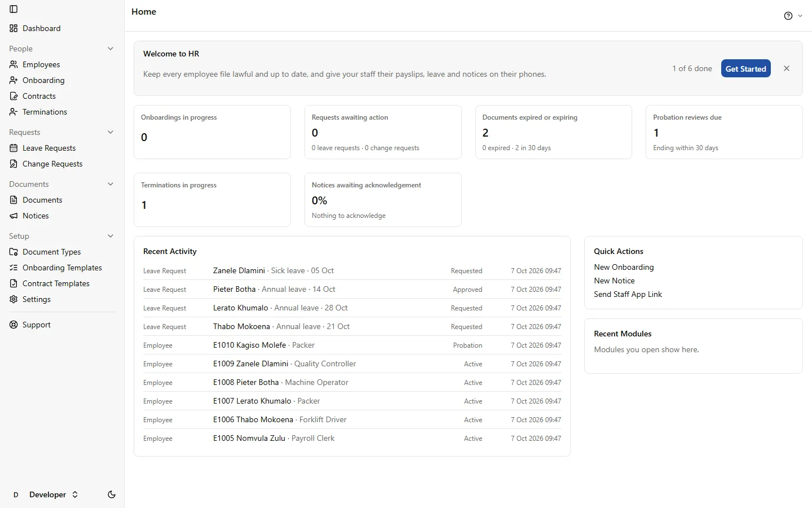The image size is (812, 508).
Task: Click the Contracts pen-document icon
Action: pyautogui.click(x=14, y=96)
